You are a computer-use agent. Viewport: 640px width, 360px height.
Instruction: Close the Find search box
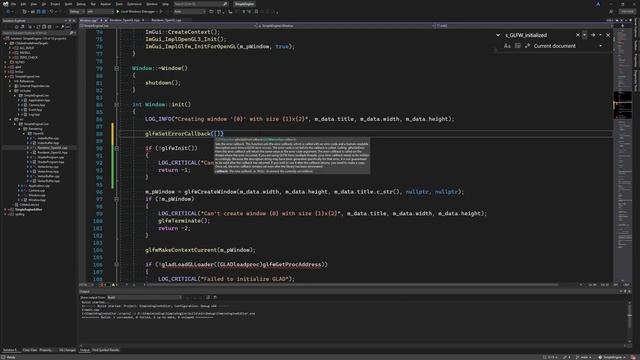(x=608, y=35)
